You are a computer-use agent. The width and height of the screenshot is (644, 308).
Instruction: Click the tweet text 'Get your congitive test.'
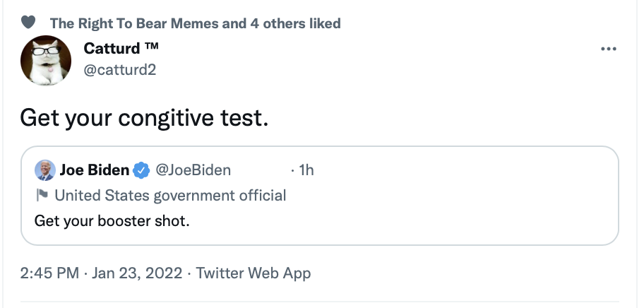(x=144, y=118)
